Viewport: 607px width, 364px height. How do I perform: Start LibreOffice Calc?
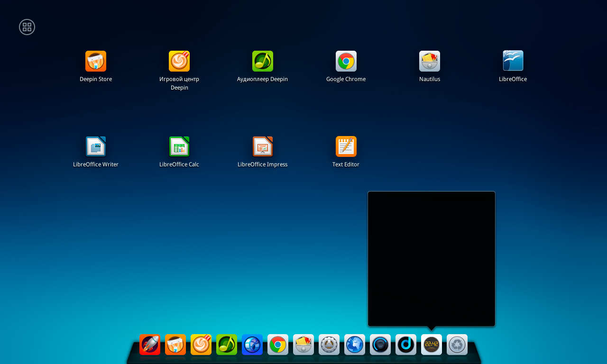(x=179, y=147)
